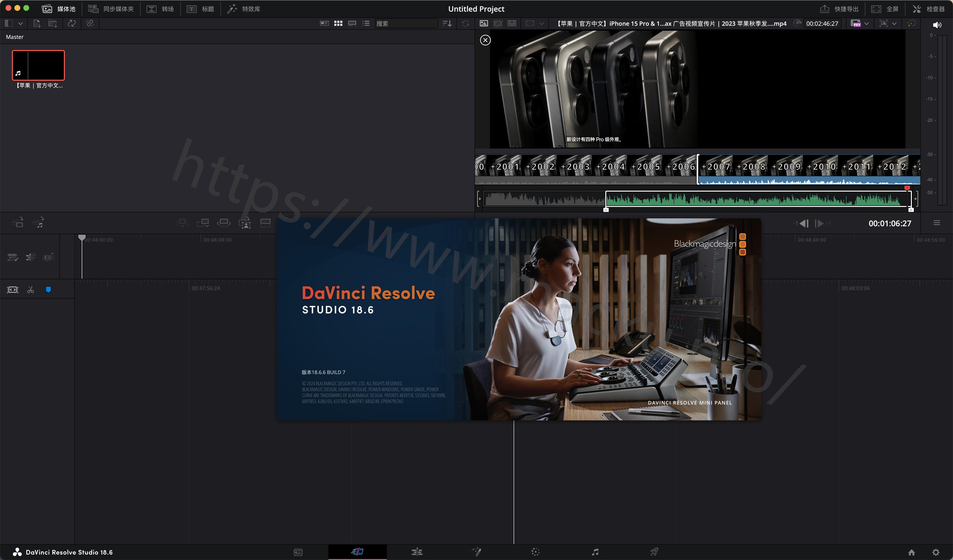Click the 搜索 search field

coord(406,24)
